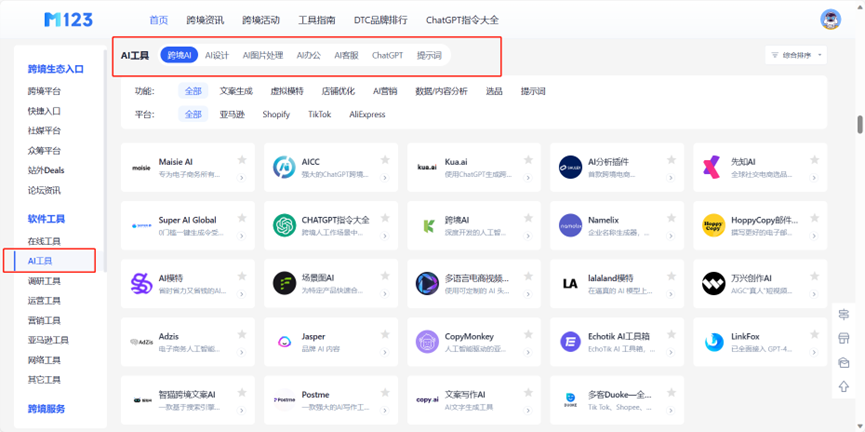This screenshot has height=432, width=865.
Task: Open the 多客Duoke logo icon
Action: (570, 400)
